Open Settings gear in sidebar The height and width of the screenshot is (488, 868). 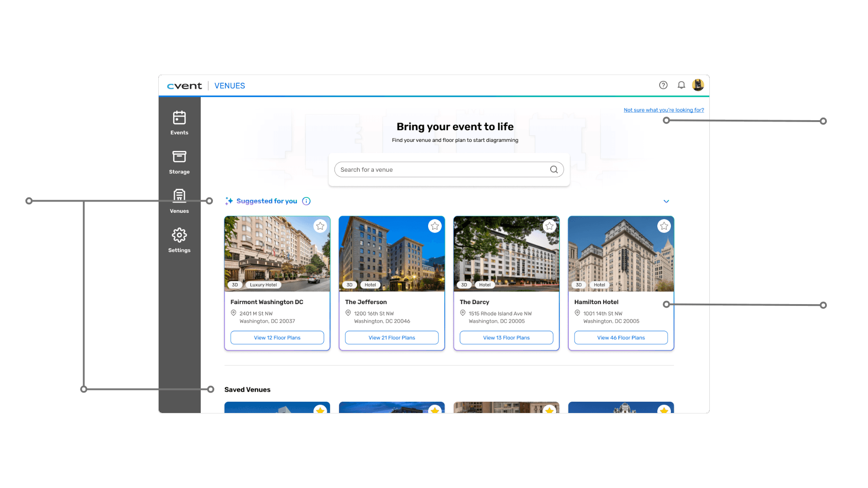point(179,240)
